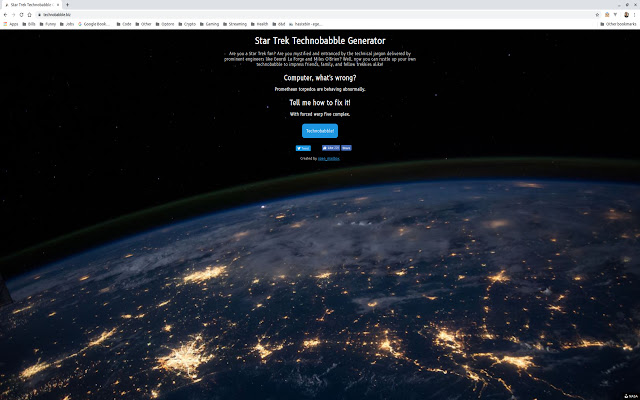Open the Health bookmark folder
Image resolution: width=640 pixels, height=400 pixels.
(260, 24)
